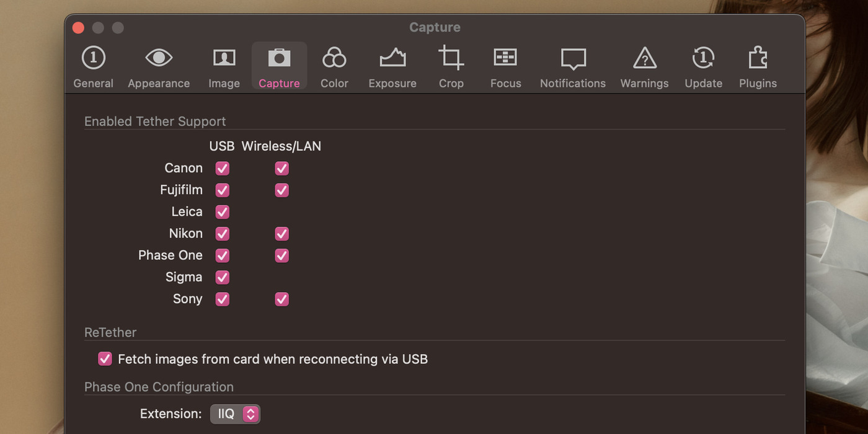
Task: Click the Extension label
Action: (x=171, y=414)
